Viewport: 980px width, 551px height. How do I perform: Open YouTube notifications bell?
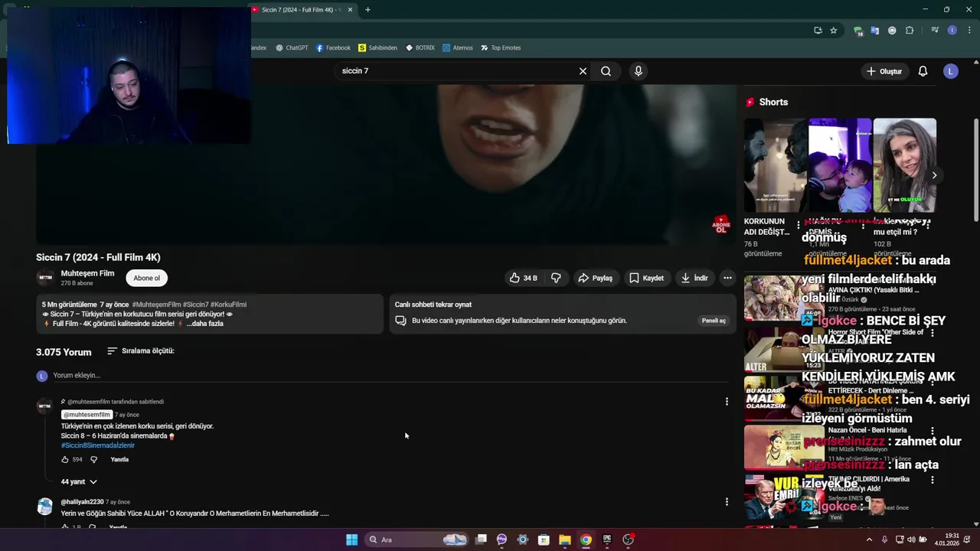(x=923, y=71)
